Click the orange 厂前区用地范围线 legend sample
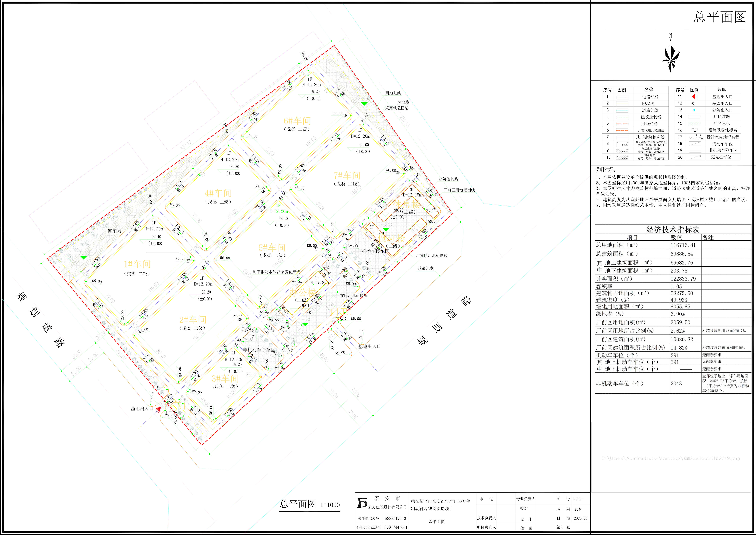This screenshot has height=535, width=756. coord(622,130)
